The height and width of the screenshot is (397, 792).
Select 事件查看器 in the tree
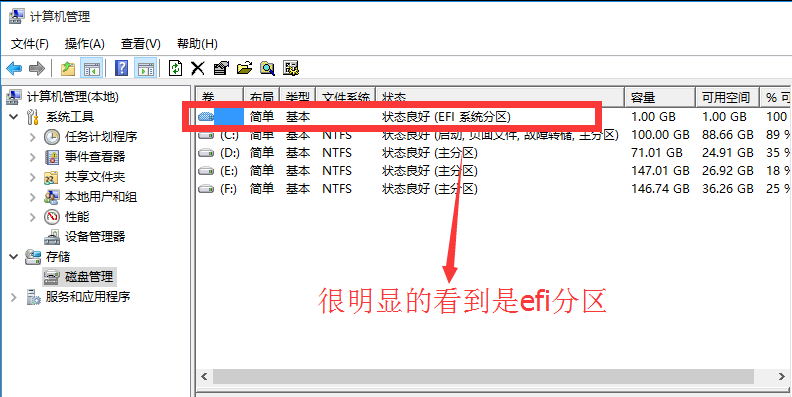[95, 157]
